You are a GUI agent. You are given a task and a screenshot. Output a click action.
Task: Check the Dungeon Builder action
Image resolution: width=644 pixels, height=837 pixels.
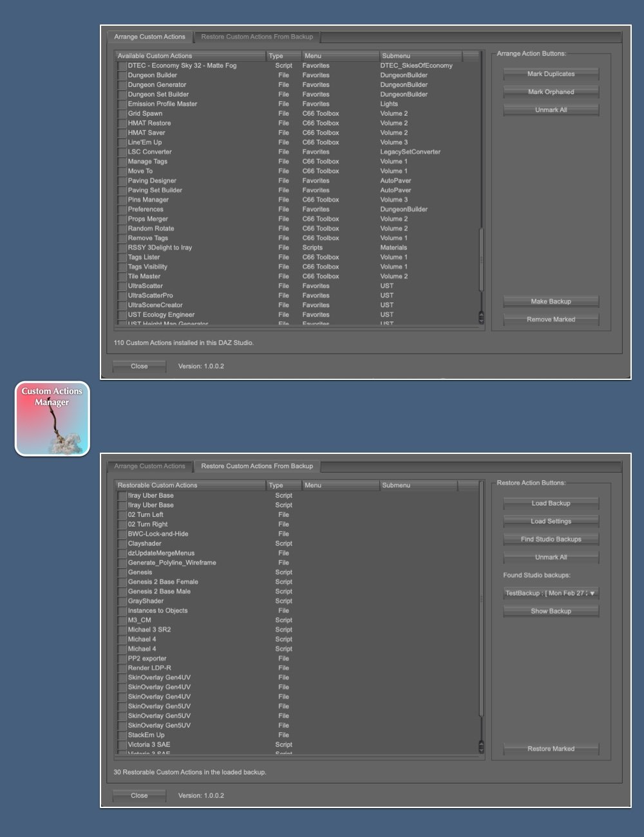tap(122, 75)
